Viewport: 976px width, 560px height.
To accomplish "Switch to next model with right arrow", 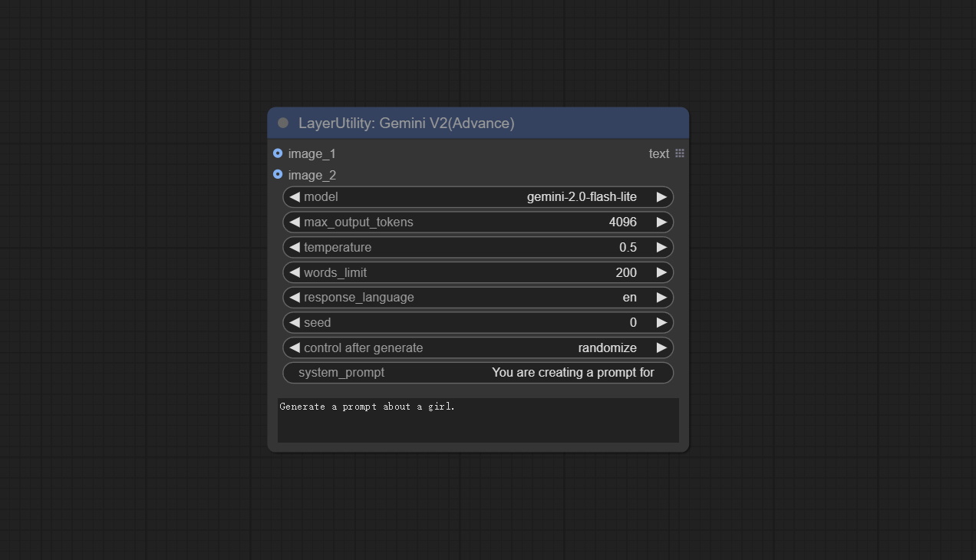I will tap(661, 197).
